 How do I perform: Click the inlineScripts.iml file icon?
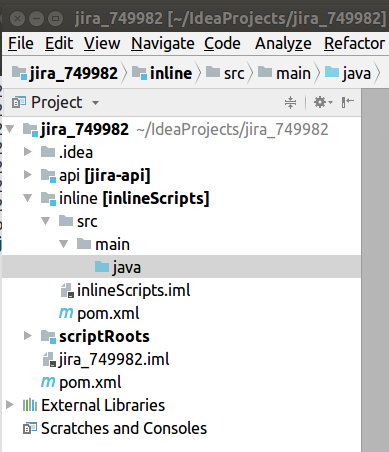[67, 290]
